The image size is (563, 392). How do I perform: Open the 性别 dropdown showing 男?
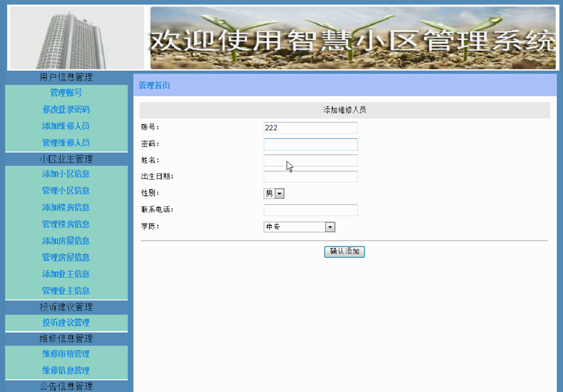[274, 193]
